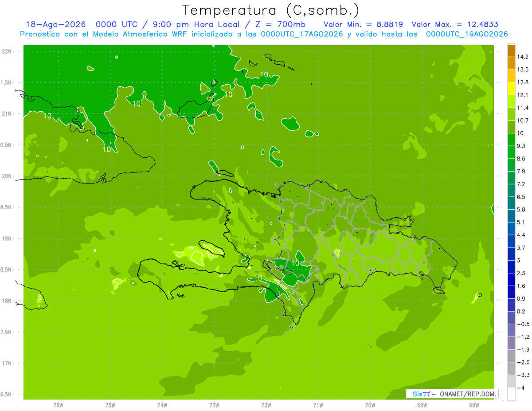This screenshot has width=532, height=411.
Task: Click the color scale value "0.2"
Action: point(522,311)
